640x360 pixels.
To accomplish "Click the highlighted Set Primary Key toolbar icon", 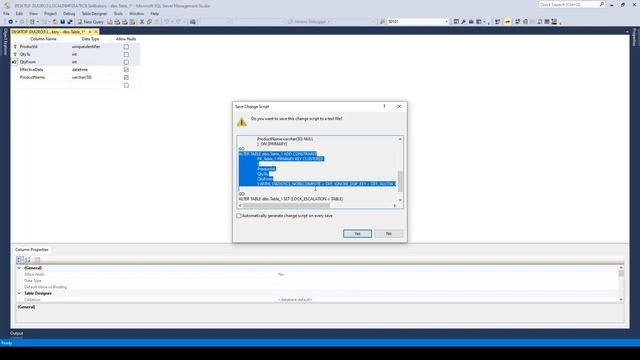I will point(507,22).
